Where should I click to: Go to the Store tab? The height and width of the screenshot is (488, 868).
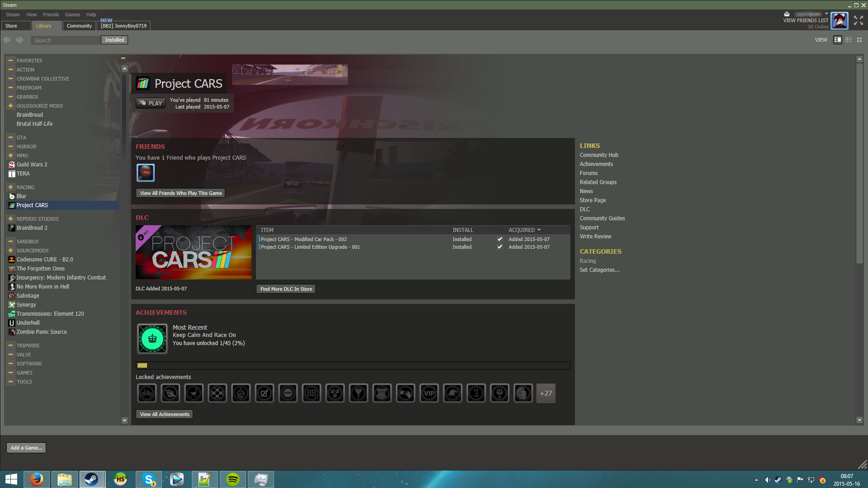tap(16, 26)
